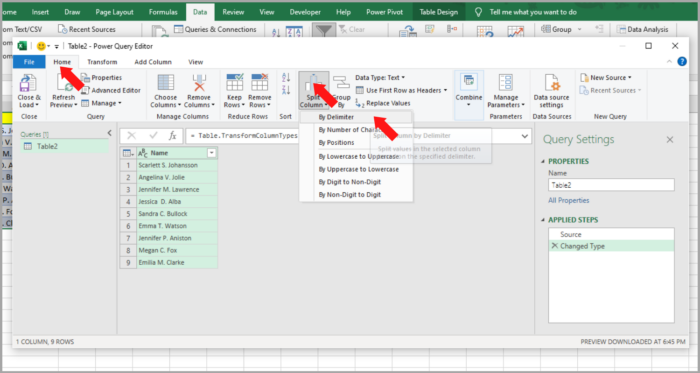Image resolution: width=700 pixels, height=373 pixels.
Task: Select the Sandra C. Bullock cell
Action: 177,214
